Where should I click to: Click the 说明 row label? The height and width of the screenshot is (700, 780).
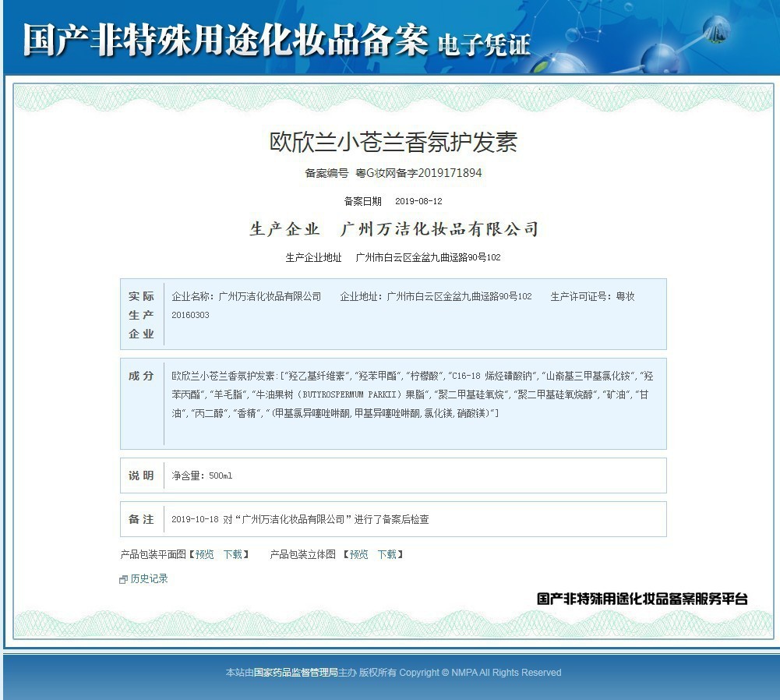141,476
